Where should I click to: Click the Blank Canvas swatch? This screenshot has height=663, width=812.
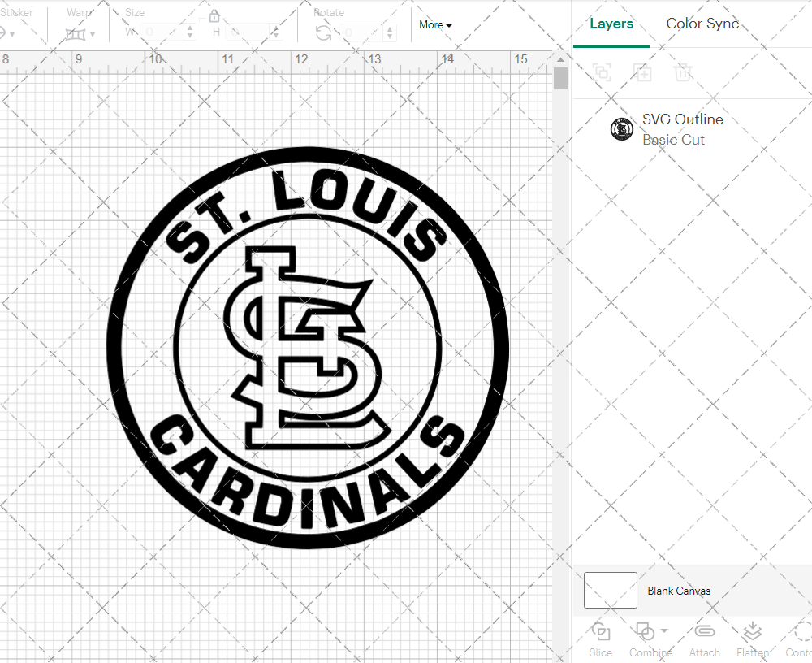click(610, 590)
